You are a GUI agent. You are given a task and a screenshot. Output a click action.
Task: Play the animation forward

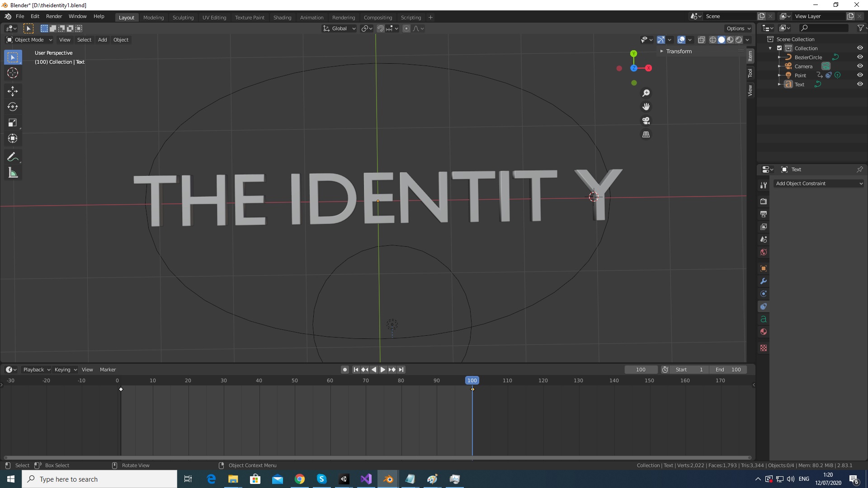pyautogui.click(x=383, y=370)
